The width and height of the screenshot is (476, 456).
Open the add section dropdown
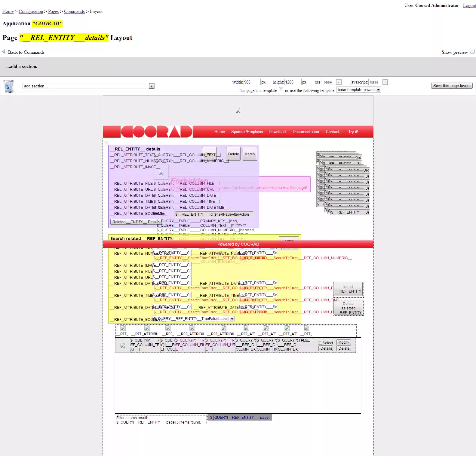88,86
